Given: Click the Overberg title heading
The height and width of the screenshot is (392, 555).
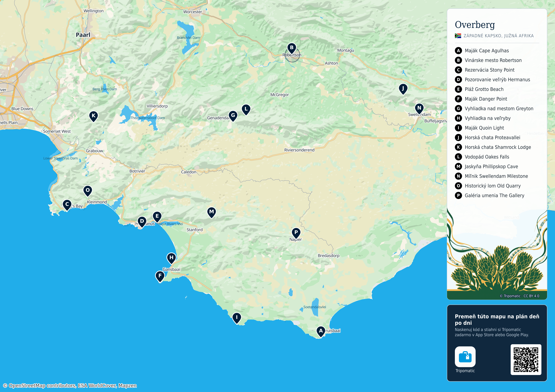Looking at the screenshot, I should click(x=475, y=25).
